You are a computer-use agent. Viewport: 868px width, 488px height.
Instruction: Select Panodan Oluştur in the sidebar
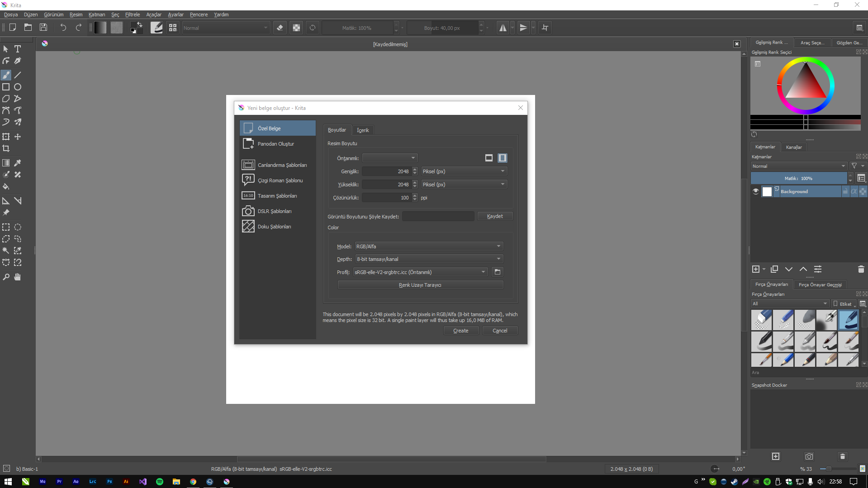tap(278, 144)
